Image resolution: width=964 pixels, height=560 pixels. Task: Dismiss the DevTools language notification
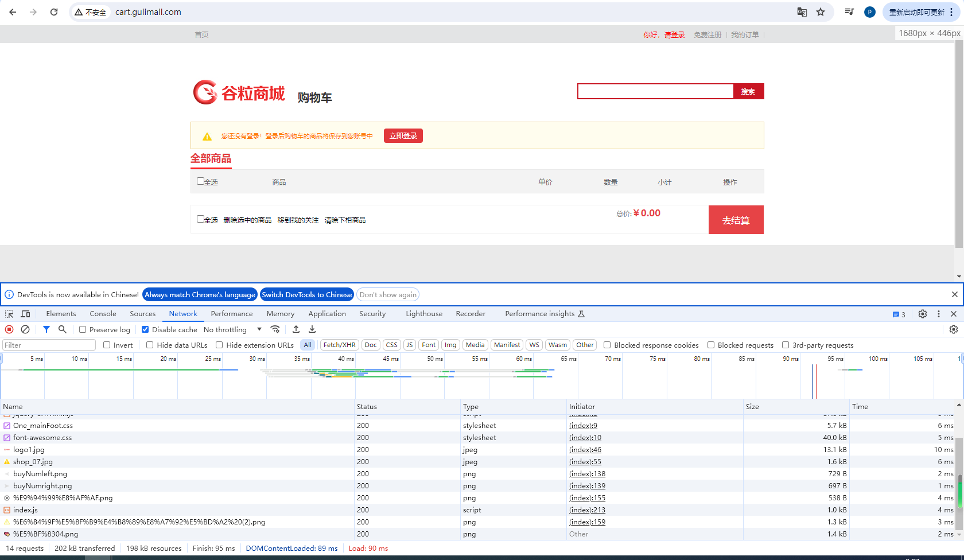click(x=955, y=294)
